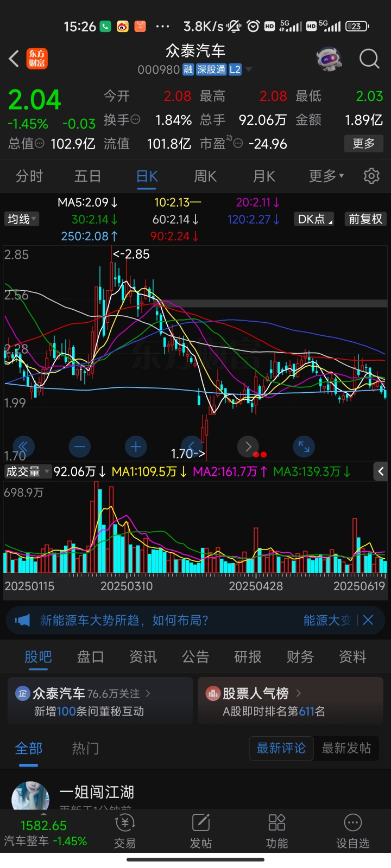Tap the 深股通 badge
The width and height of the screenshot is (391, 868).
click(211, 69)
